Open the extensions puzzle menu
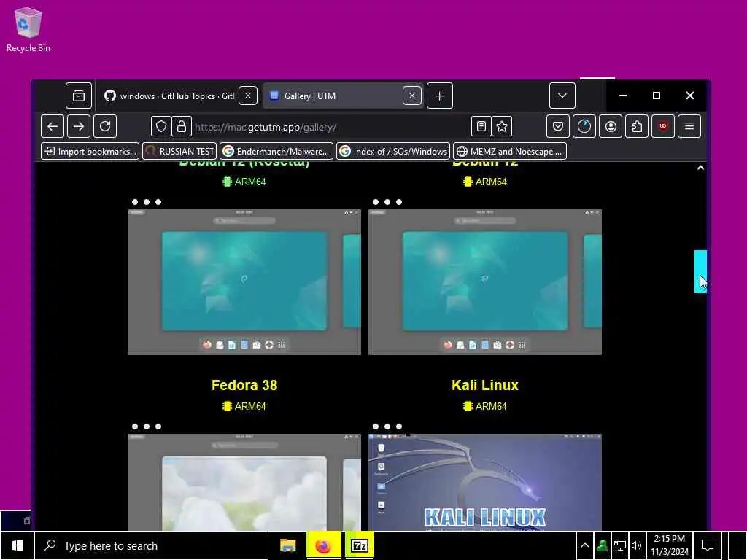Viewport: 747px width, 560px height. click(637, 126)
